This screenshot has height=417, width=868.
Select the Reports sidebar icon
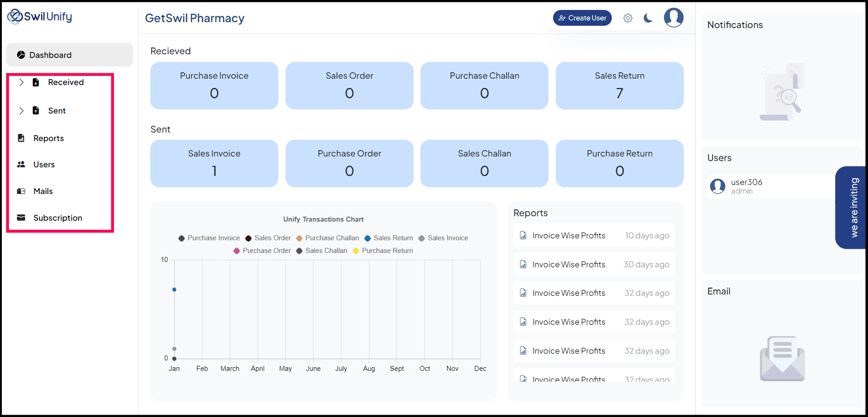[21, 138]
